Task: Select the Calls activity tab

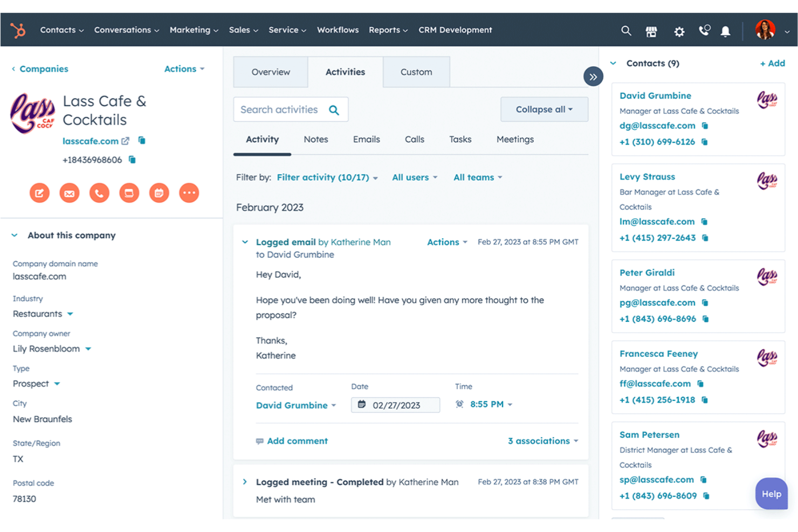Action: coord(415,140)
